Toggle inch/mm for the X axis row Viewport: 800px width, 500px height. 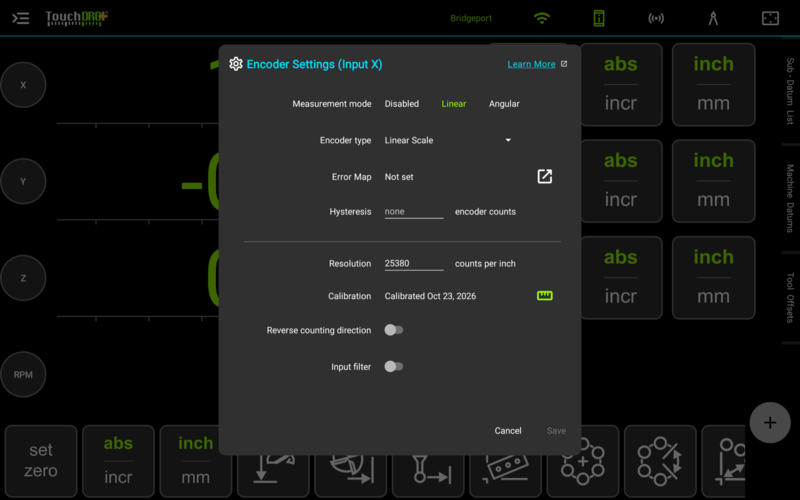[x=713, y=85]
